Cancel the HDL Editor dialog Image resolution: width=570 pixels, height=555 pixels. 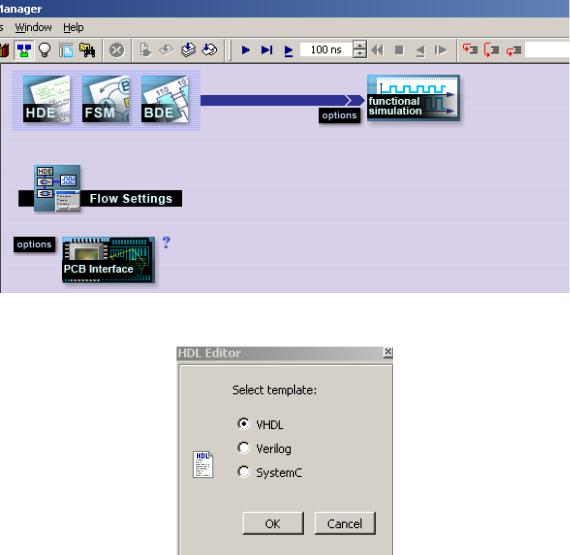click(x=345, y=523)
